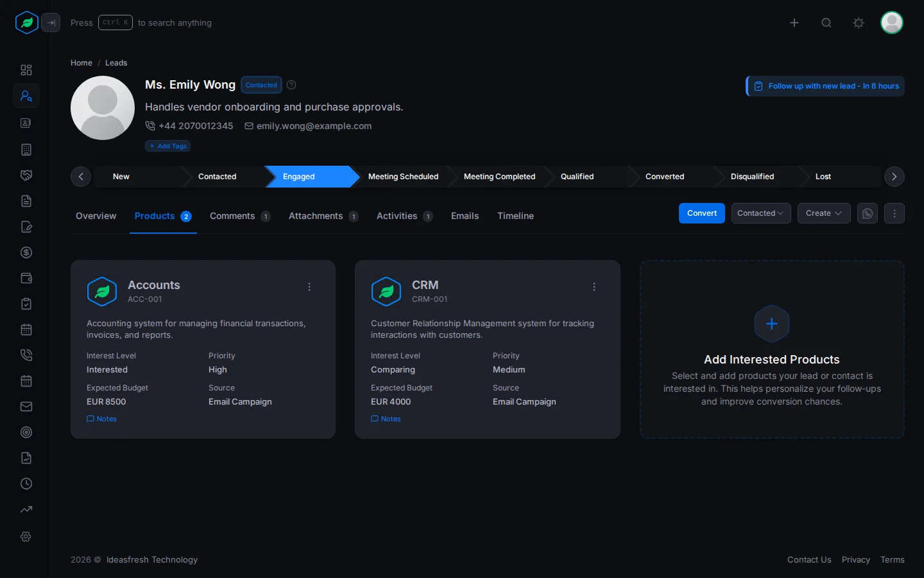Click the plus icon in top bar
Image resolution: width=924 pixels, height=578 pixels.
794,22
